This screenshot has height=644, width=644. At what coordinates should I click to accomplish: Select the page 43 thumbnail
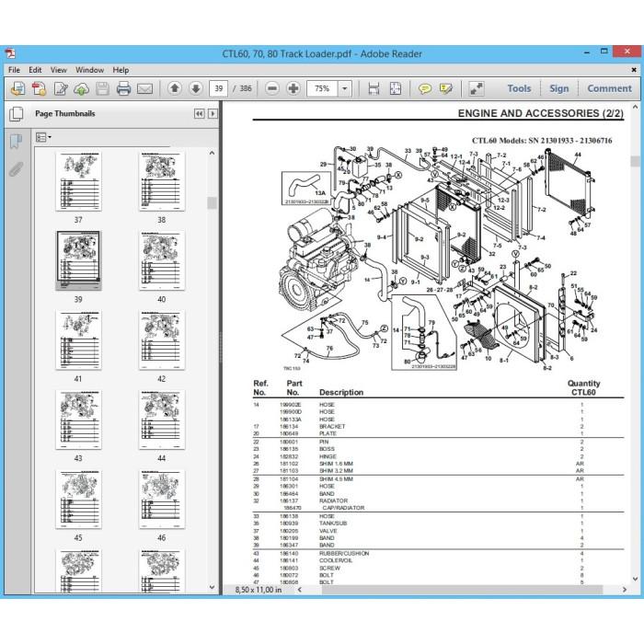coord(78,420)
